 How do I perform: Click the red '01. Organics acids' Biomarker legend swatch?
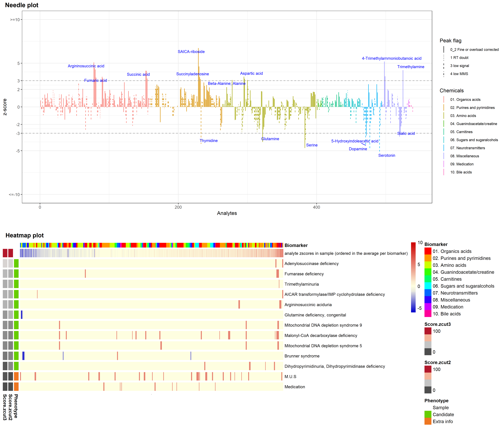pos(428,251)
